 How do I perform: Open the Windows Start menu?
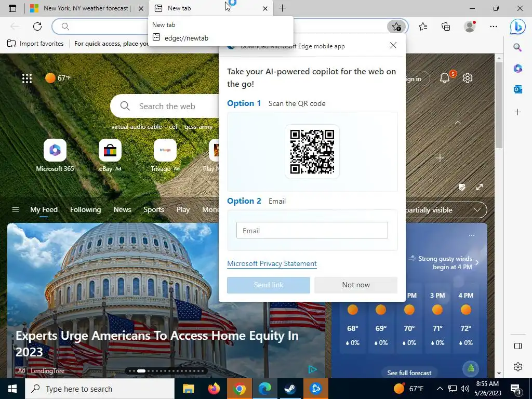(12, 389)
